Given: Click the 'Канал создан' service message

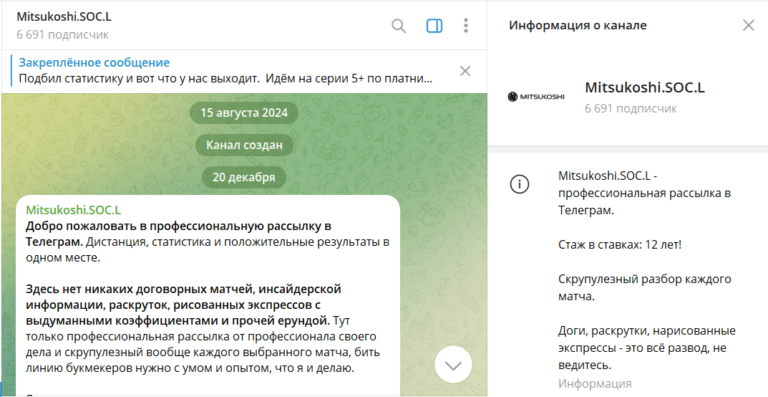Looking at the screenshot, I should coord(244,145).
